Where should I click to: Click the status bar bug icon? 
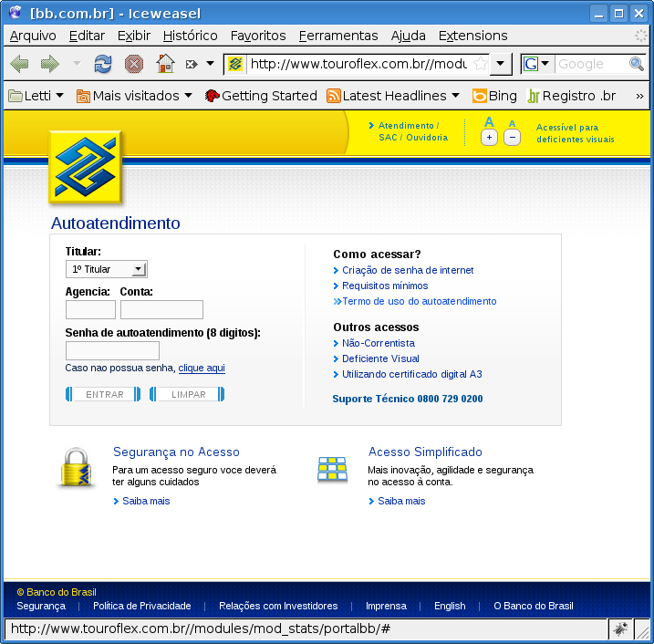click(x=619, y=628)
